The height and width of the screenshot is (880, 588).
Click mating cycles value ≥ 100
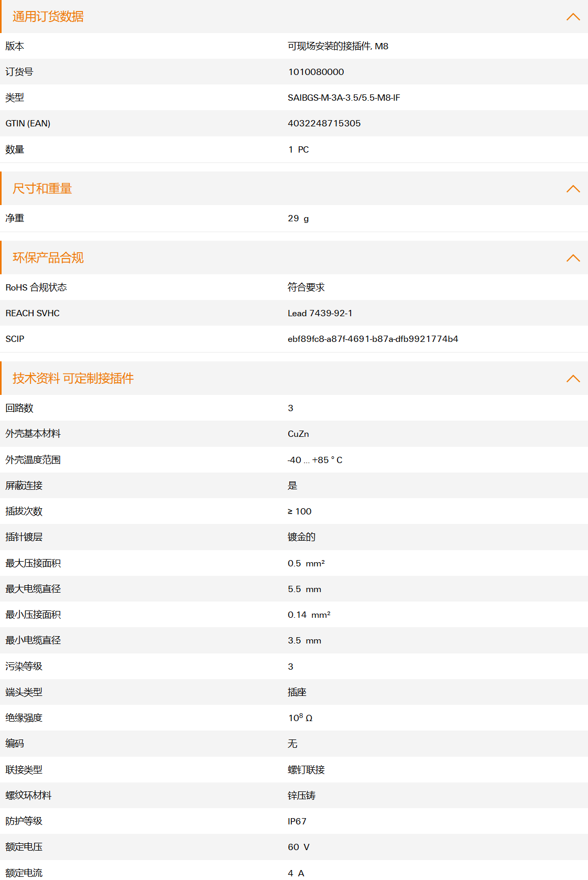tap(300, 511)
